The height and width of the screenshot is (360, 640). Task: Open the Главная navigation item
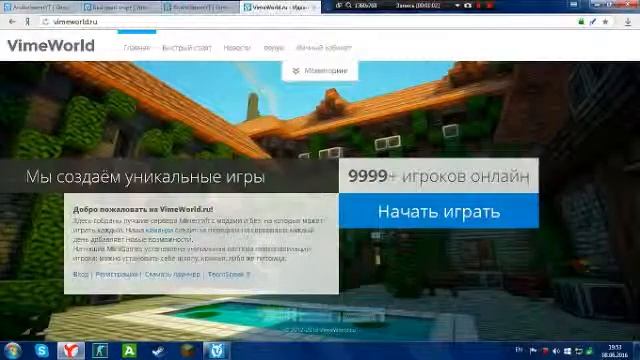click(x=137, y=48)
